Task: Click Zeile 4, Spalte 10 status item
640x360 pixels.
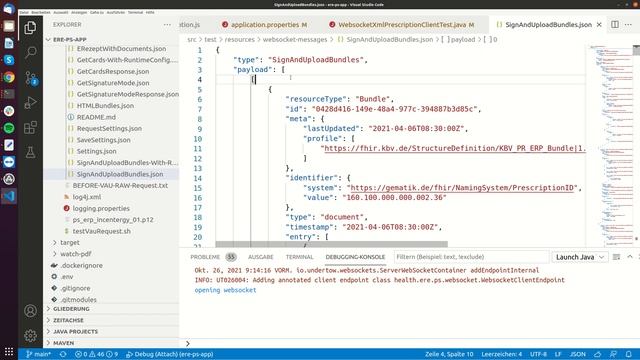Action: (x=449, y=354)
